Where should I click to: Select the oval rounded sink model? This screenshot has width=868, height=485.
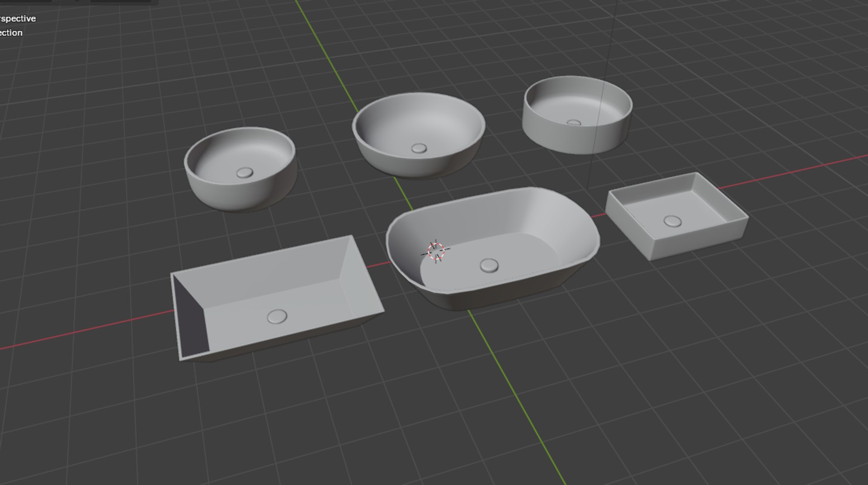493,248
